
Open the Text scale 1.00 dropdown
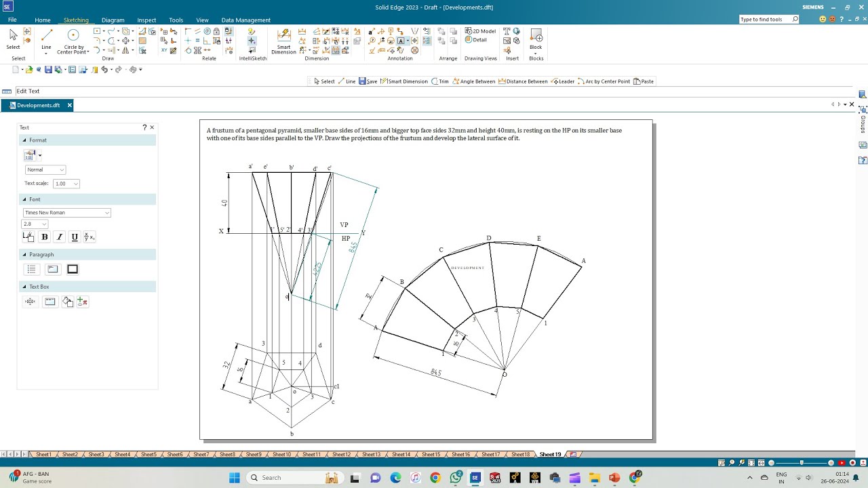tap(66, 184)
